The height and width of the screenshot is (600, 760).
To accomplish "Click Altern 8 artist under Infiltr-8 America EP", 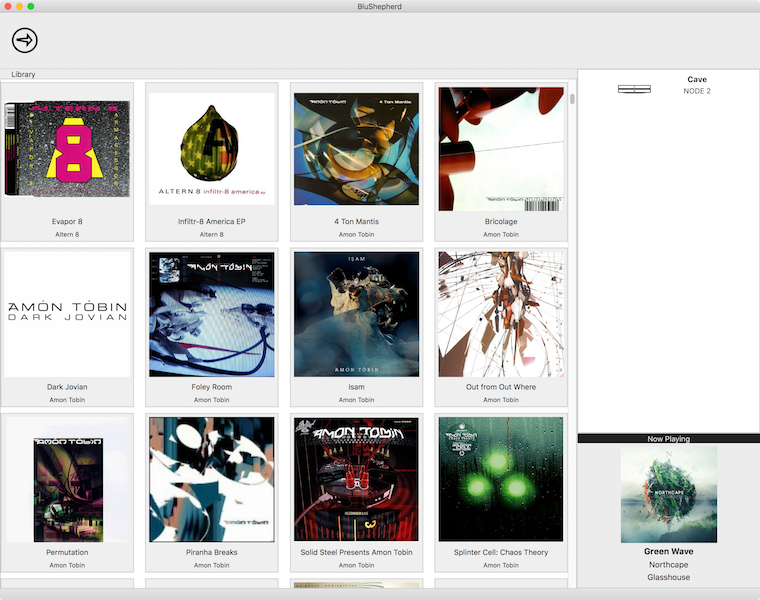I will (x=212, y=235).
